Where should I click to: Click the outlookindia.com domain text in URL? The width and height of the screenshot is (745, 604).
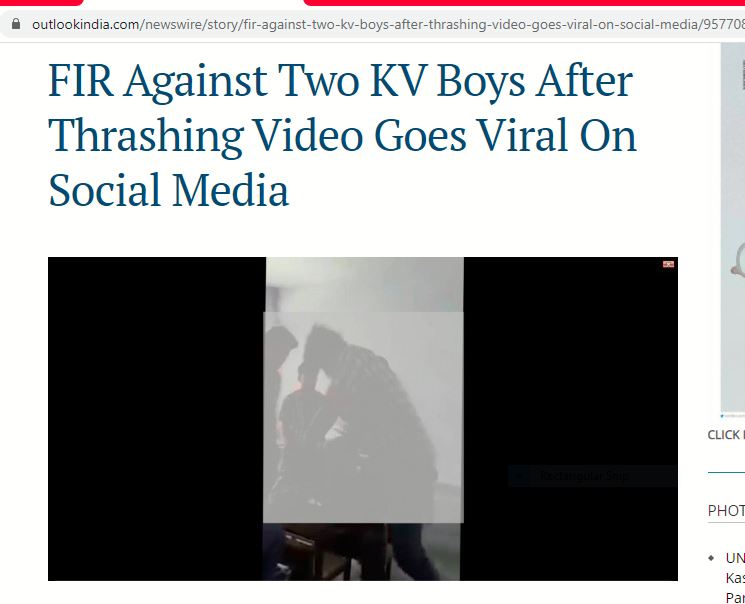tap(86, 24)
